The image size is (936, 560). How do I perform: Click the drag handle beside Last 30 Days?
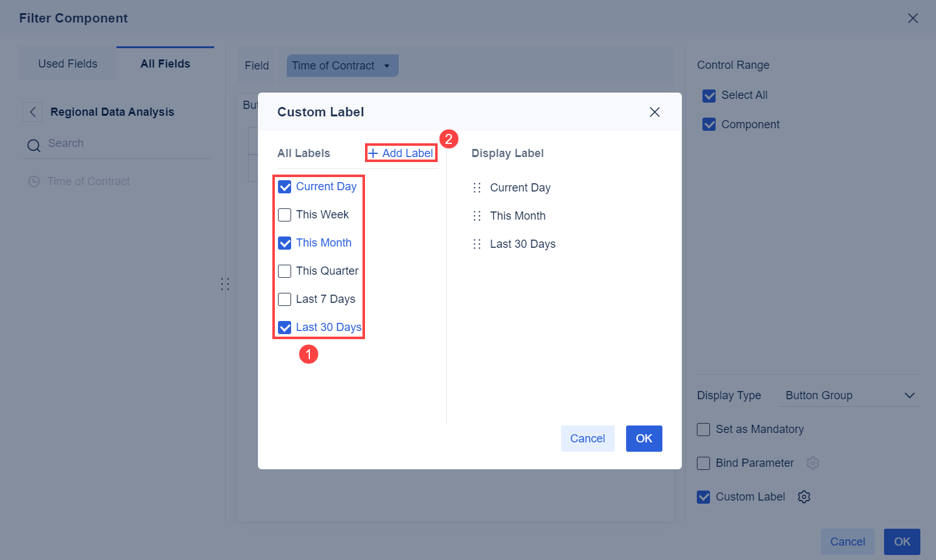pyautogui.click(x=476, y=244)
